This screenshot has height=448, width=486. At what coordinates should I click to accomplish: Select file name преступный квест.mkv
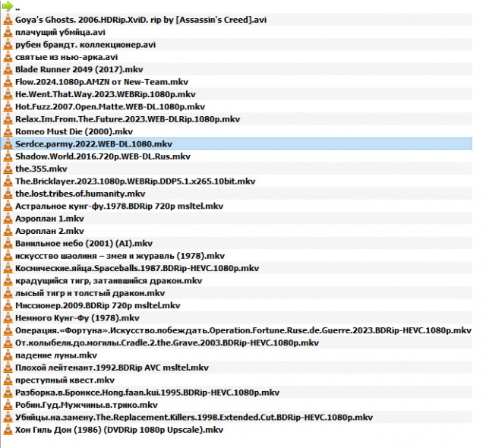click(65, 380)
